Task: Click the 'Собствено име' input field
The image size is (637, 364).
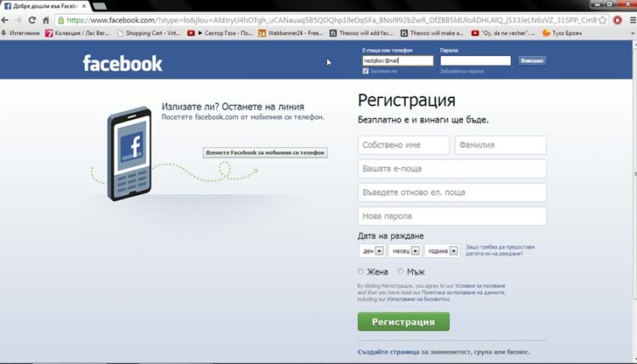Action: pyautogui.click(x=403, y=145)
